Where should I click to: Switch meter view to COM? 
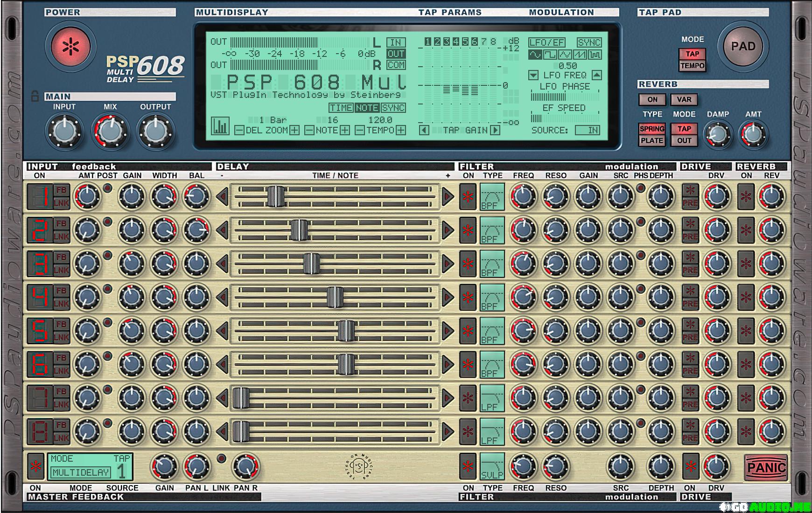tap(396, 65)
